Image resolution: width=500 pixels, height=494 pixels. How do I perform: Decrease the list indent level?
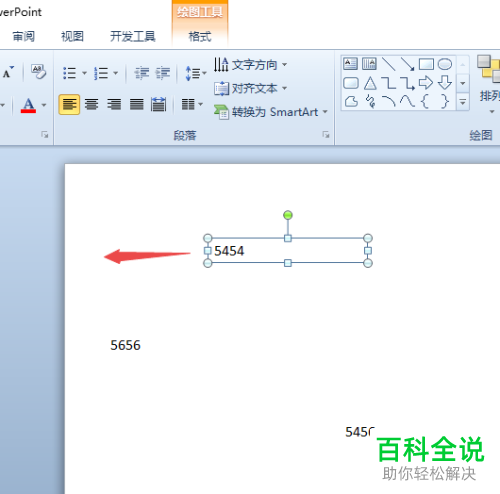142,73
